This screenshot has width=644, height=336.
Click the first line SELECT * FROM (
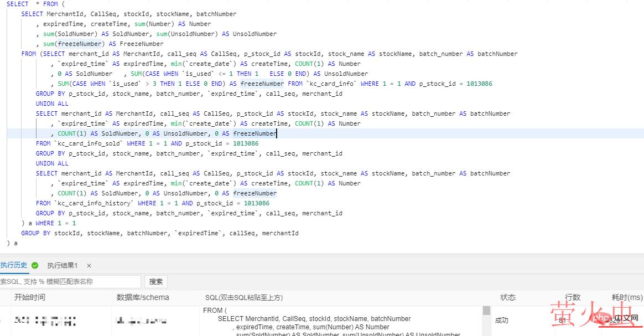32,4
